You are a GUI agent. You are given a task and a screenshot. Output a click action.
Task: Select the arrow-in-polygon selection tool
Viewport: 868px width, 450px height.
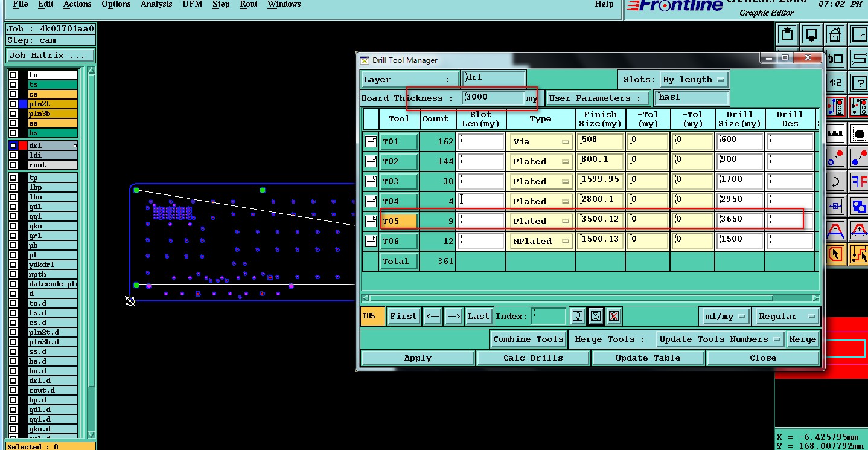(835, 254)
